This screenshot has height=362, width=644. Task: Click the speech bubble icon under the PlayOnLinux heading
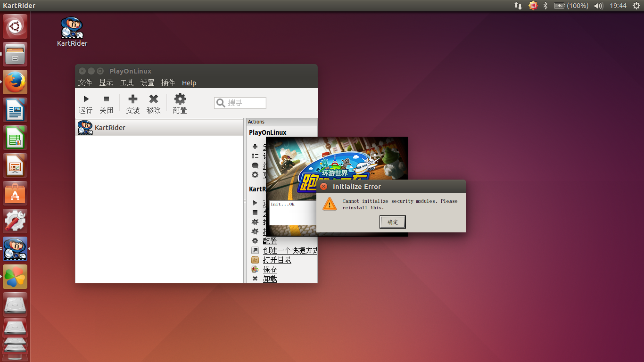click(255, 165)
